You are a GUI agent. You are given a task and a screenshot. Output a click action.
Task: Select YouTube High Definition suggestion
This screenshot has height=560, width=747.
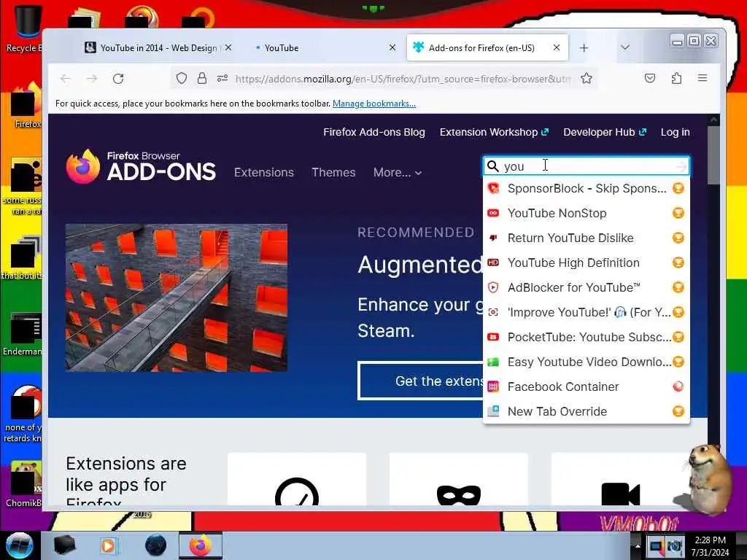[x=587, y=262]
